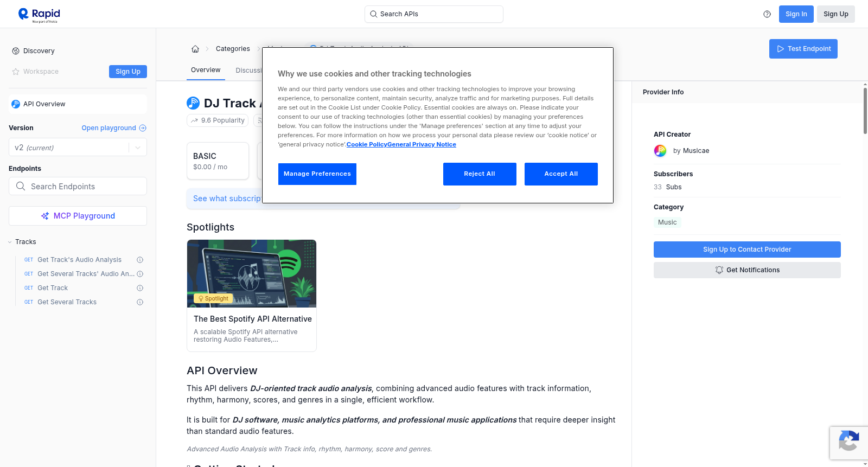
Task: Switch to the Overview tab
Action: tap(206, 70)
